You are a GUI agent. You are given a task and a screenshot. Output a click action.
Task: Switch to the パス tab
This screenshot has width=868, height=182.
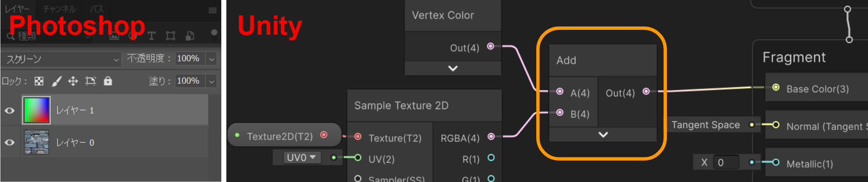[x=96, y=9]
